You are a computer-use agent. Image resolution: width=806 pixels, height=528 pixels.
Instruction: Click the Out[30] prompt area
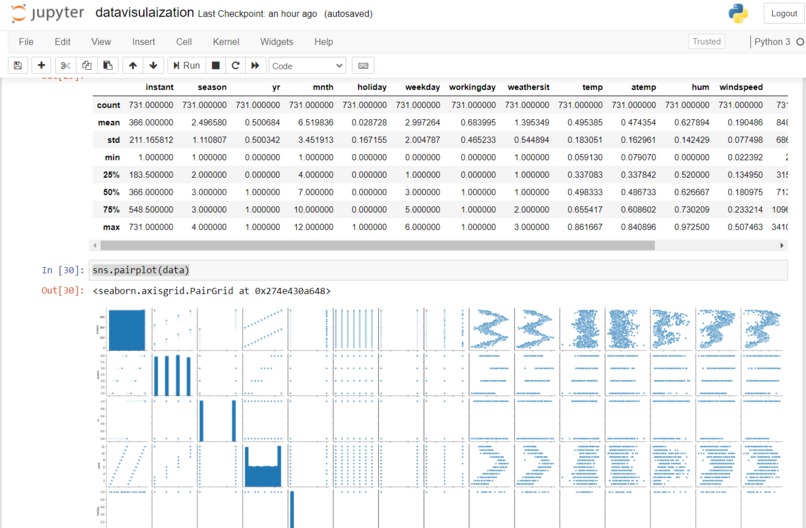click(63, 290)
